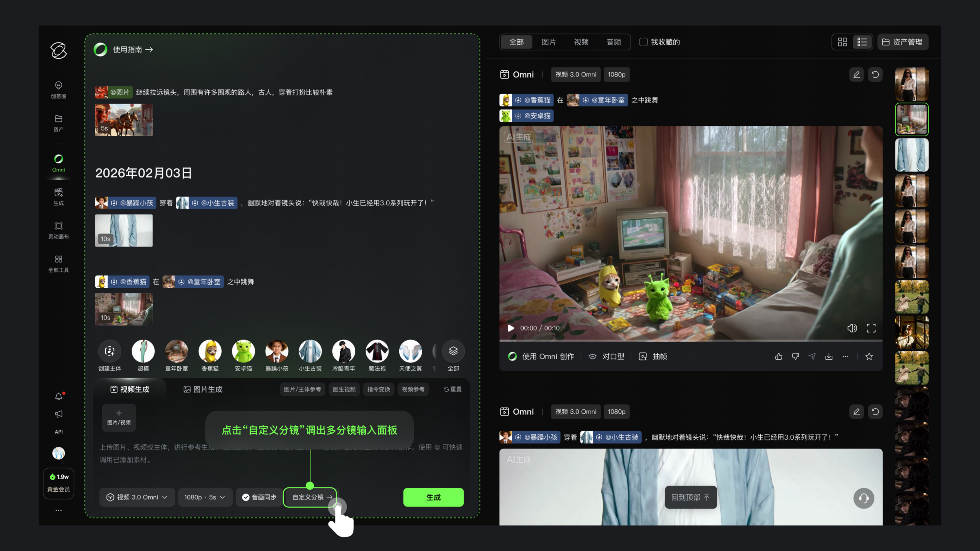
Task: Expand the 1080p · 5s settings dropdown
Action: (205, 497)
